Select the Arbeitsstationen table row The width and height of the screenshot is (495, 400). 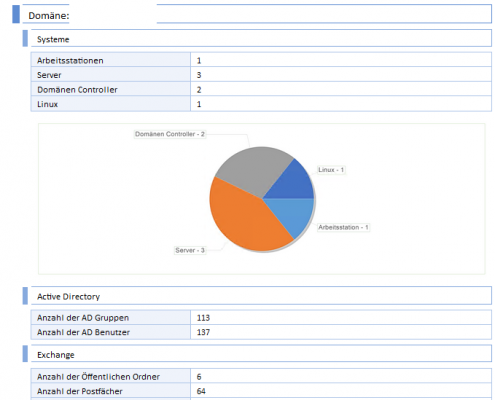pyautogui.click(x=261, y=60)
